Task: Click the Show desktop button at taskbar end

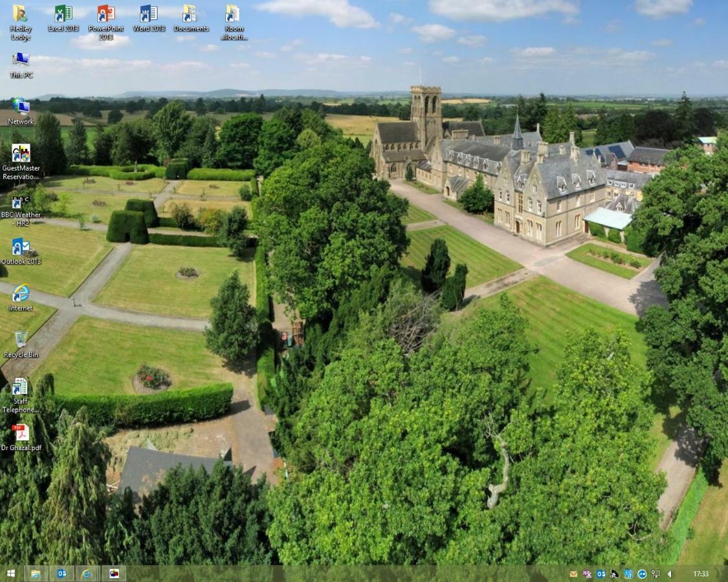Action: click(x=725, y=574)
